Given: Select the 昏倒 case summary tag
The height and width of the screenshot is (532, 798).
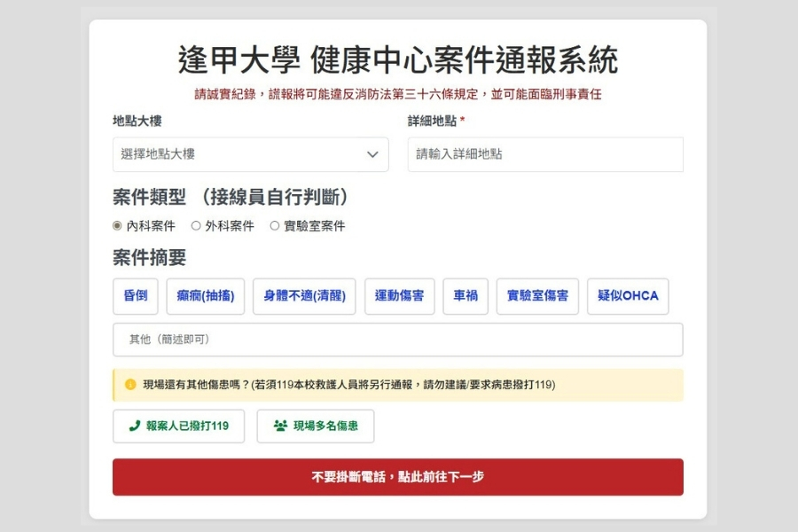Looking at the screenshot, I should (x=135, y=296).
